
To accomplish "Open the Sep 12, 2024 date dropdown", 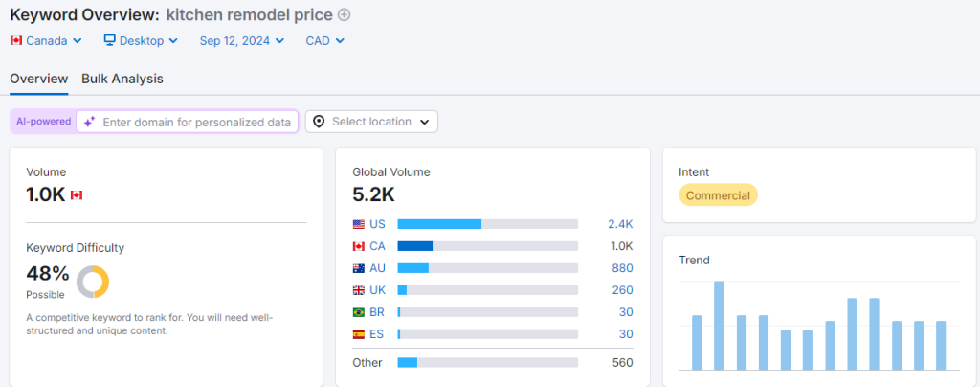I will [242, 40].
